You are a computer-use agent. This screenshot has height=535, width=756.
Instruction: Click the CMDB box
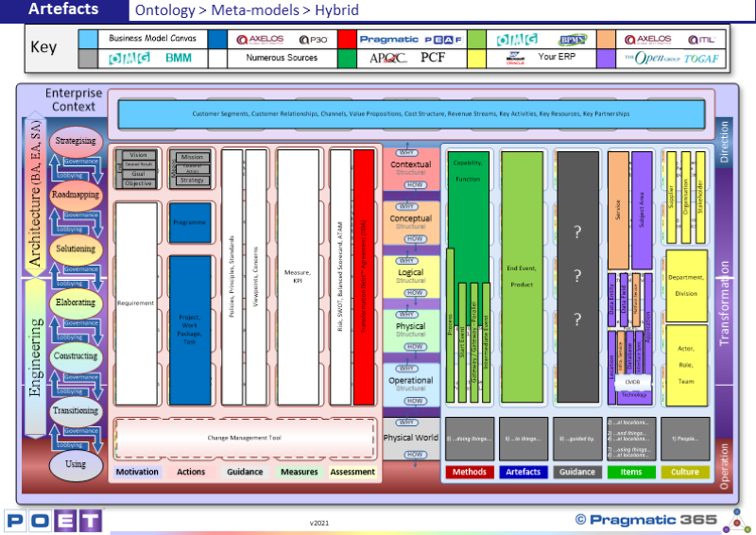[632, 382]
